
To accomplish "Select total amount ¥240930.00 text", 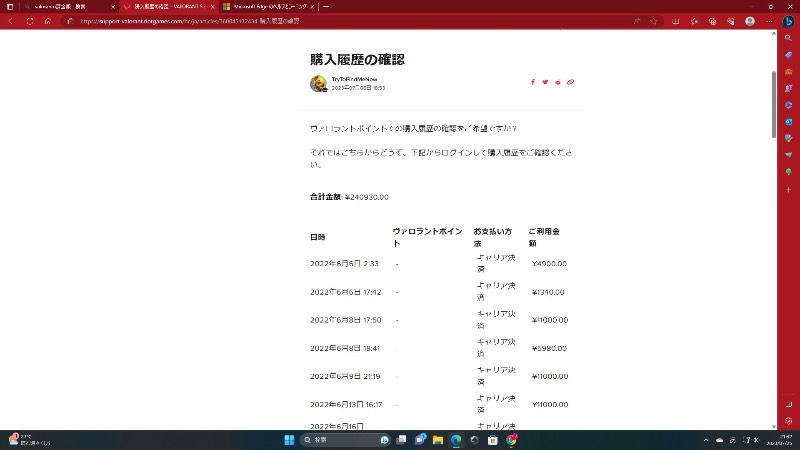I will [x=367, y=197].
